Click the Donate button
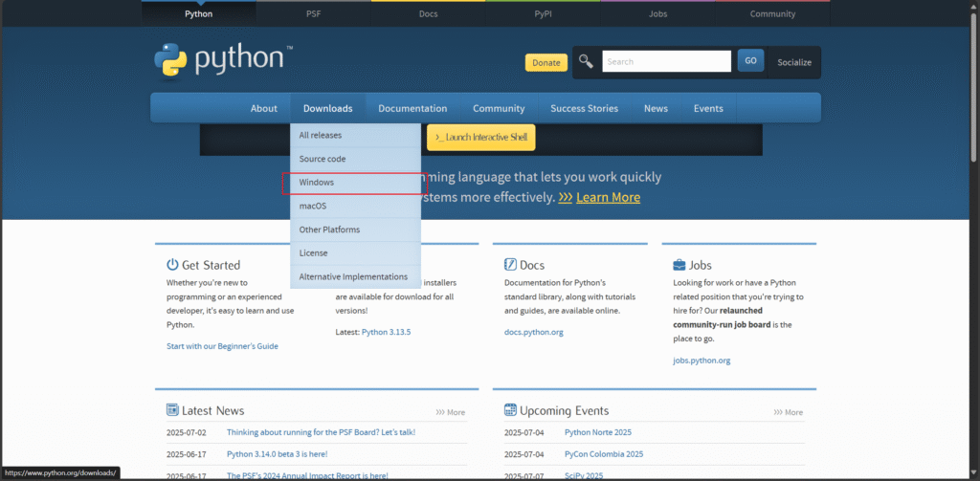Image resolution: width=980 pixels, height=481 pixels. 546,62
